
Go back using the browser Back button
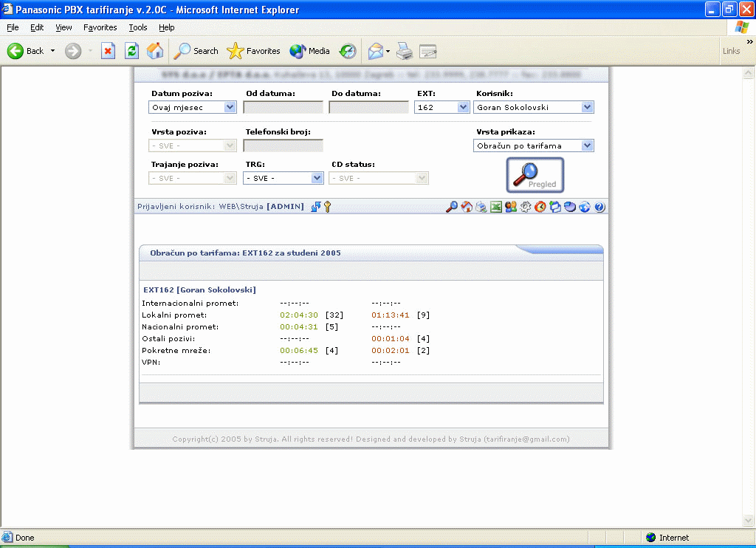pyautogui.click(x=27, y=51)
